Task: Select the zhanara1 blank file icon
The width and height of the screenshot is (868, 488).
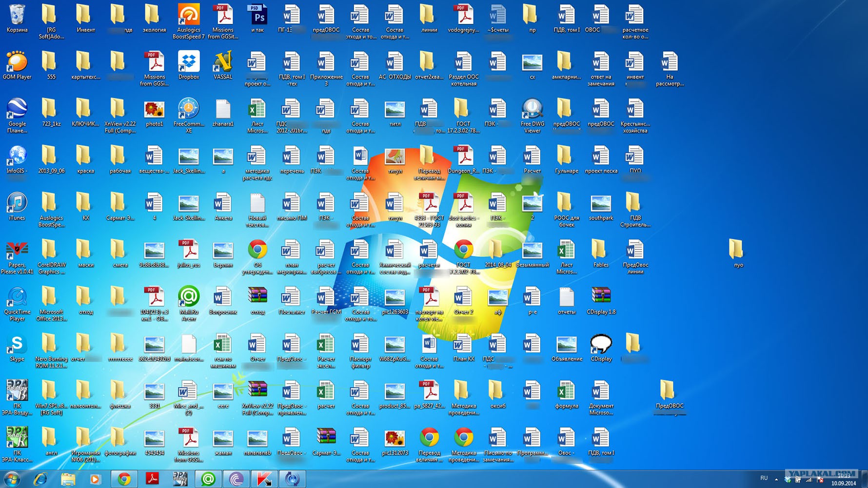Action: click(223, 112)
